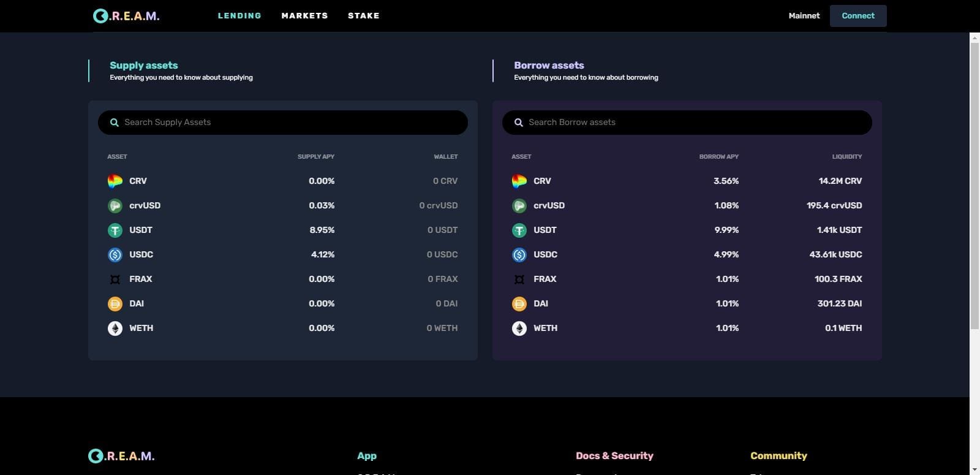Viewport: 980px width, 475px height.
Task: Open the MARKETS tab
Action: click(x=304, y=16)
